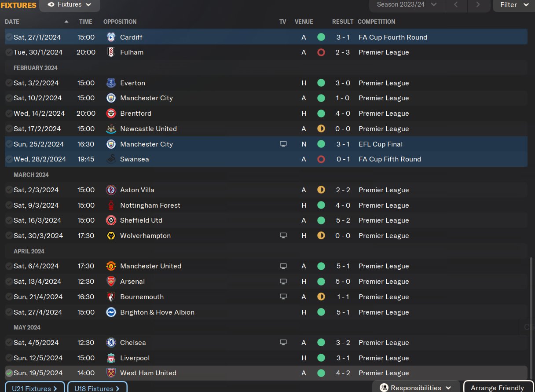Open the Responsibilities menu button
This screenshot has height=392, width=535.
pyautogui.click(x=416, y=388)
